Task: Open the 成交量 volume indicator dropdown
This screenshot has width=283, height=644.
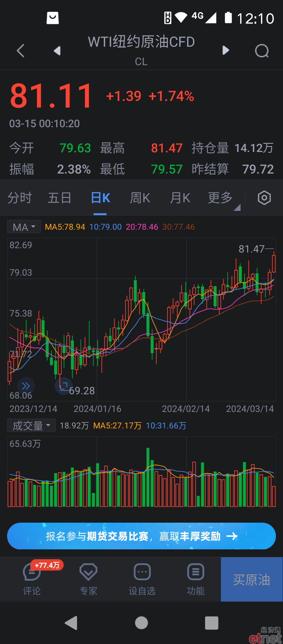Action: tap(31, 426)
